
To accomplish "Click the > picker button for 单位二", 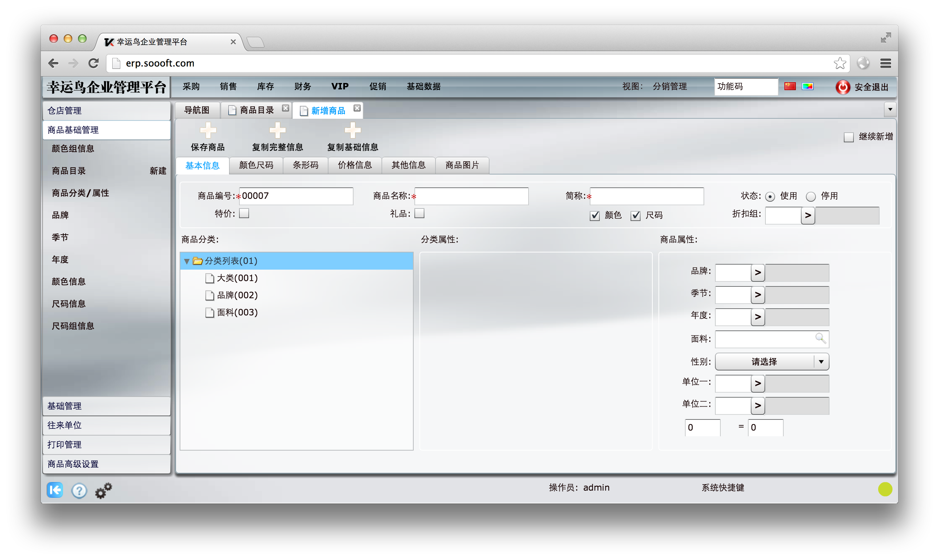I will [758, 406].
